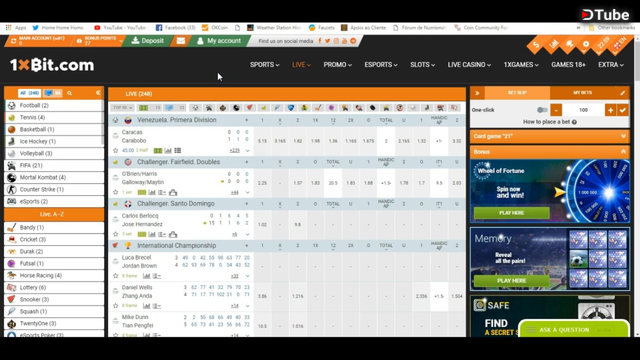Image resolution: width=640 pixels, height=360 pixels.
Task: Click the Twitter social media icon
Action: [327, 41]
